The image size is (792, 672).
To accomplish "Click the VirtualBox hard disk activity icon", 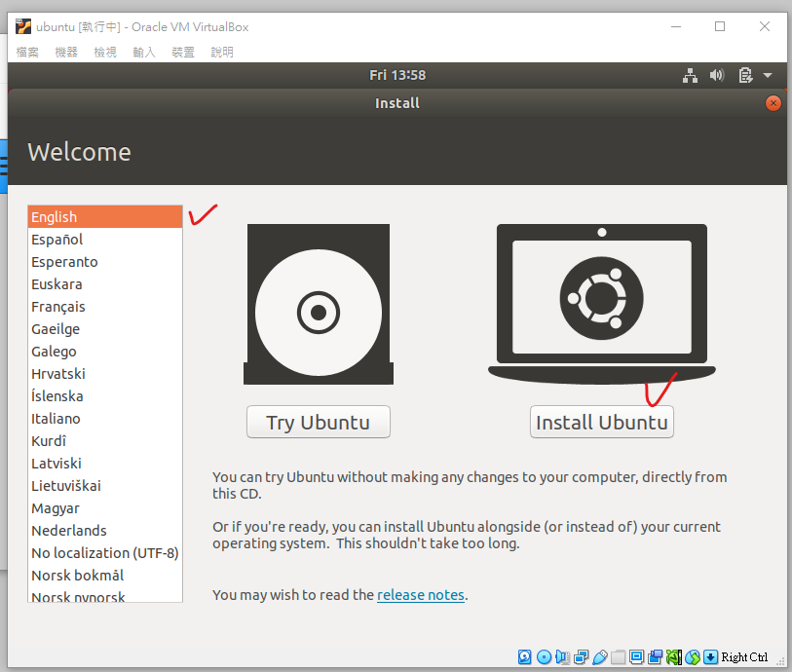I will (525, 656).
